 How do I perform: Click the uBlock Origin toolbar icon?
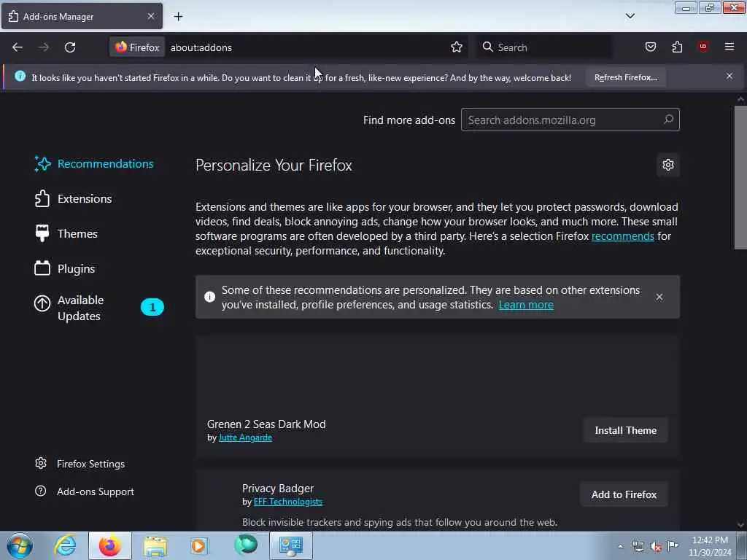coord(703,47)
